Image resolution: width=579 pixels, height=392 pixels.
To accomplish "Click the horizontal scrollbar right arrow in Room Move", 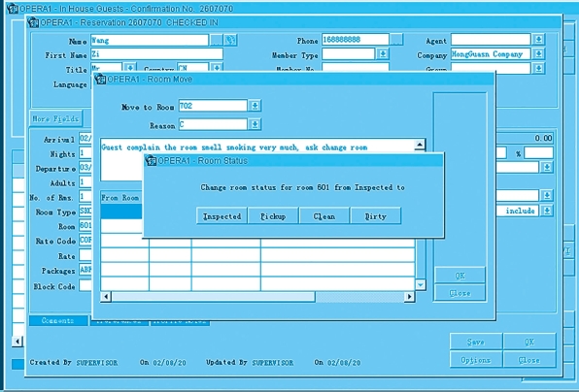I will 409,297.
